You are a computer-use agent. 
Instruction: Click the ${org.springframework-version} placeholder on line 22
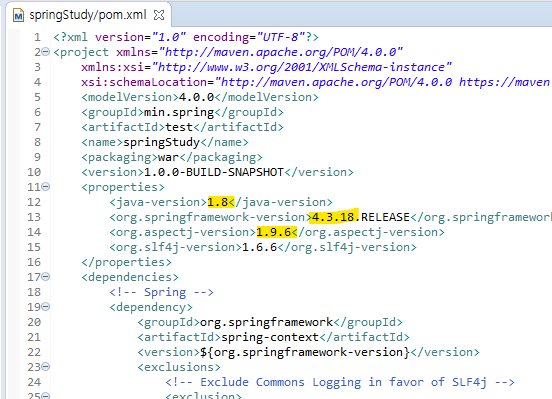click(305, 352)
